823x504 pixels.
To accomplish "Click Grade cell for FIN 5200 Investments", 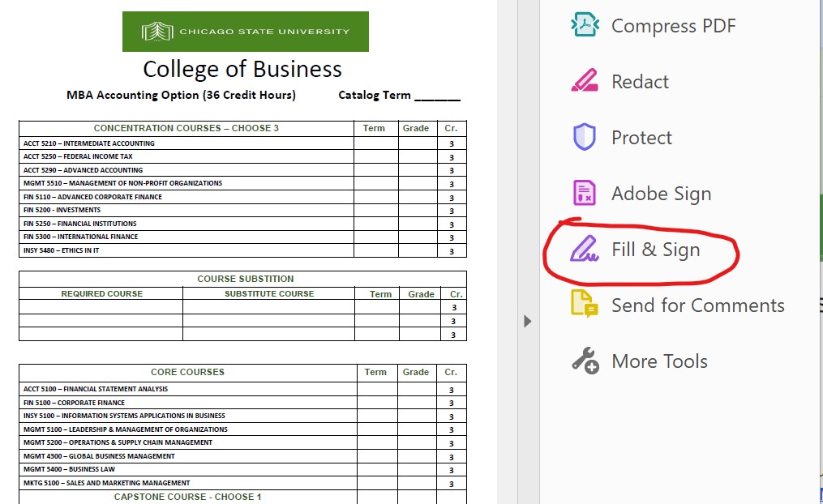I will pos(416,210).
